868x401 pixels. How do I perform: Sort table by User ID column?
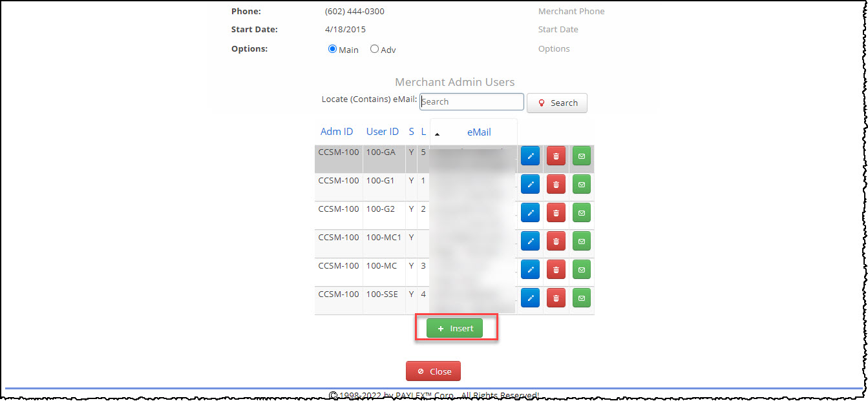point(383,132)
